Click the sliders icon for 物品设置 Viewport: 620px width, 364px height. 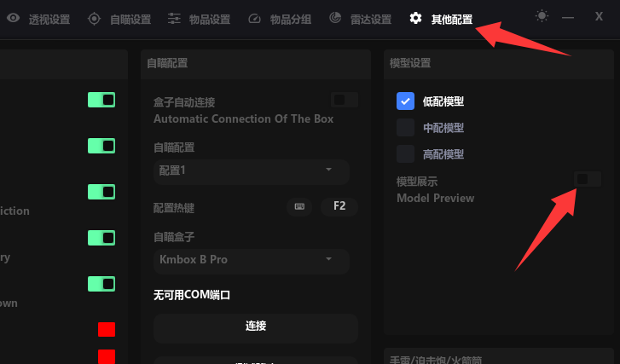tap(174, 18)
